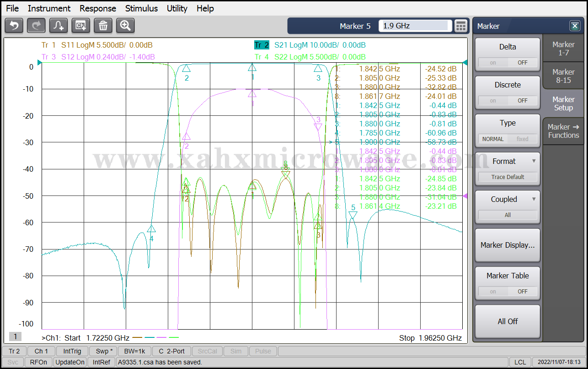Image resolution: width=588 pixels, height=369 pixels.
Task: Click C 2-Port calibration status
Action: 171,351
